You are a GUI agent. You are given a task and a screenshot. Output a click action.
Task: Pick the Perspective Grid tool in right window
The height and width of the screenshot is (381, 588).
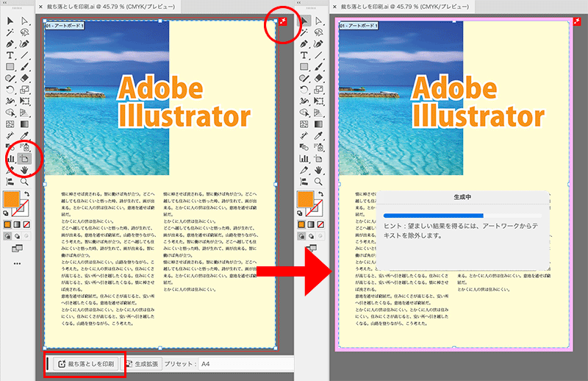click(318, 113)
